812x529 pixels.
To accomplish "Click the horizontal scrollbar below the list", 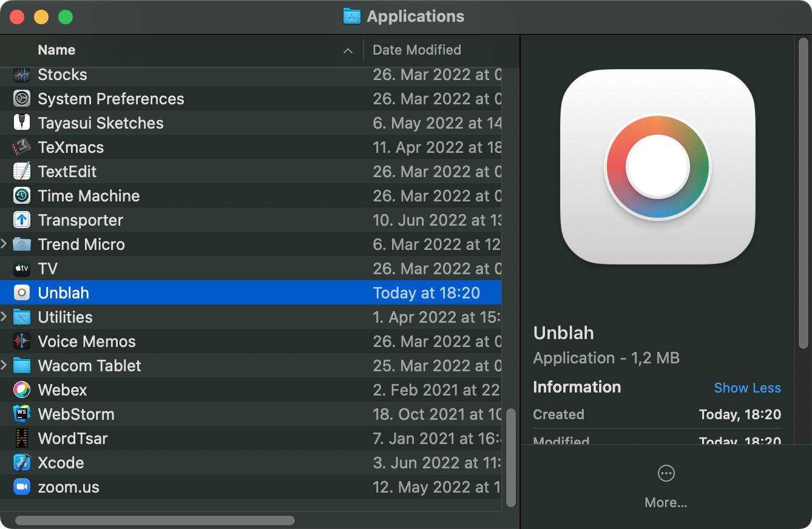I will [155, 521].
